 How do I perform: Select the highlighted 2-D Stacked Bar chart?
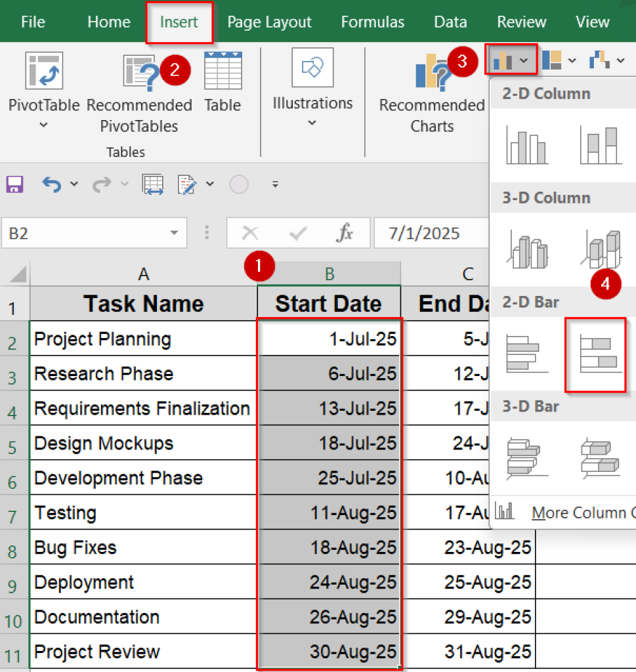(595, 352)
